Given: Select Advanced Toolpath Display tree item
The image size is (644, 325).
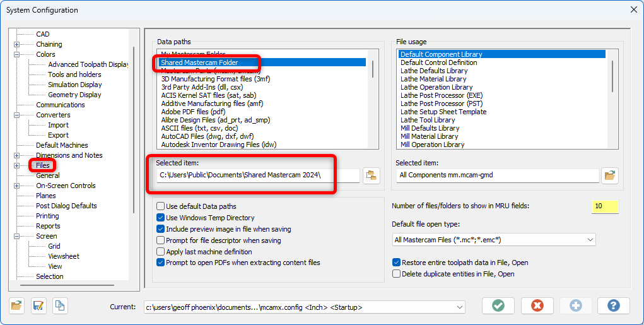Looking at the screenshot, I should 88,64.
